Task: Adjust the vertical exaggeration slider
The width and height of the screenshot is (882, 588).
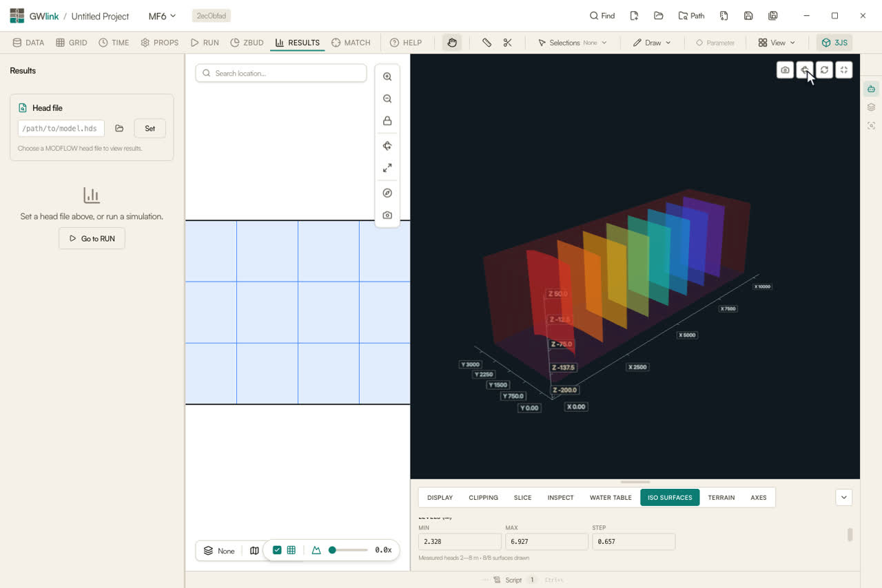Action: pos(348,550)
